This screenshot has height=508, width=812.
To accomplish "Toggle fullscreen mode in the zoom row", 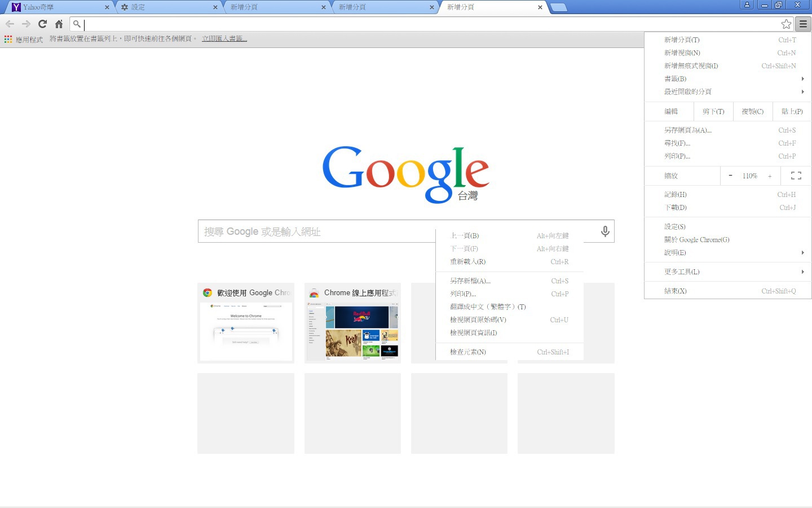I will tap(796, 176).
